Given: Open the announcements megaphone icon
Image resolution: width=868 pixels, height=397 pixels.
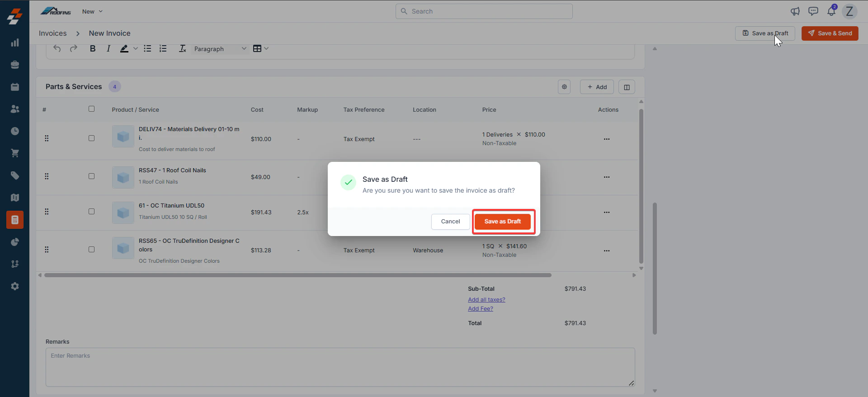Looking at the screenshot, I should point(795,11).
